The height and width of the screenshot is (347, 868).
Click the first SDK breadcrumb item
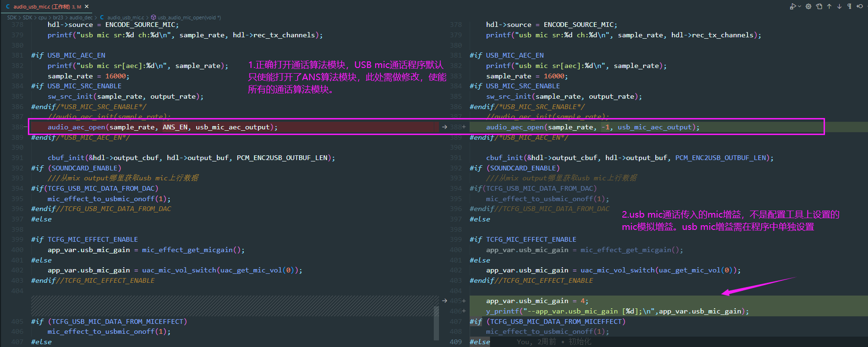point(12,17)
